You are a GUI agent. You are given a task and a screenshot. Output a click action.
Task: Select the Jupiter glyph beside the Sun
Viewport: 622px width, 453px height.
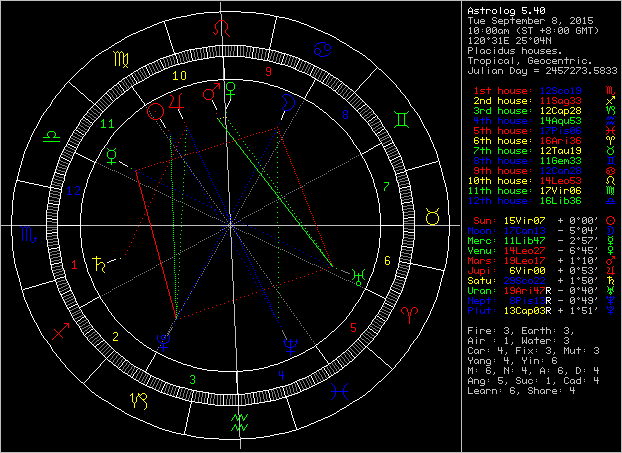coord(176,102)
